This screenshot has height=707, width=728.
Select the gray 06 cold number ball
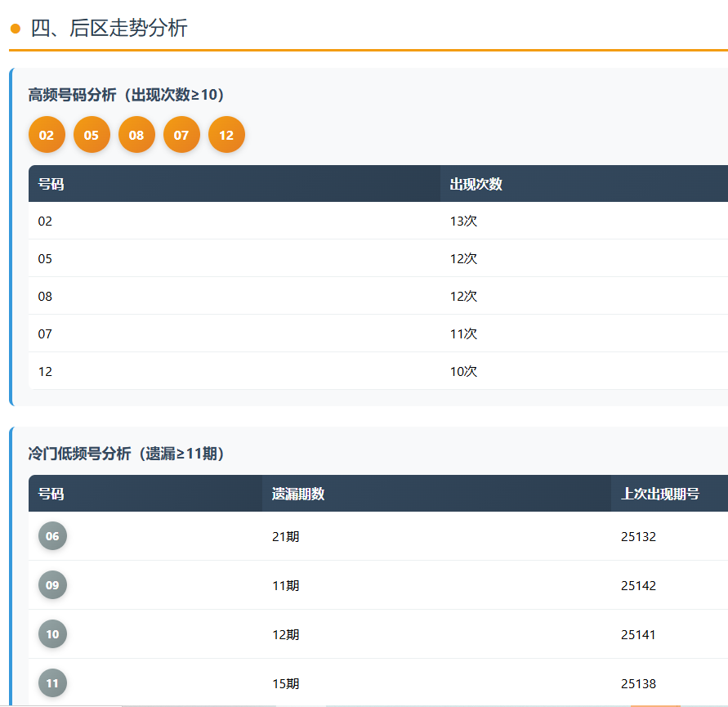pyautogui.click(x=52, y=536)
